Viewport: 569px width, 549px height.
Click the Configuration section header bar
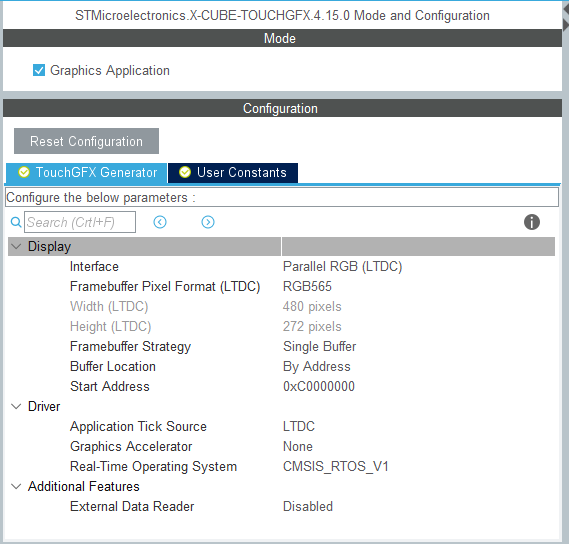tap(282, 108)
